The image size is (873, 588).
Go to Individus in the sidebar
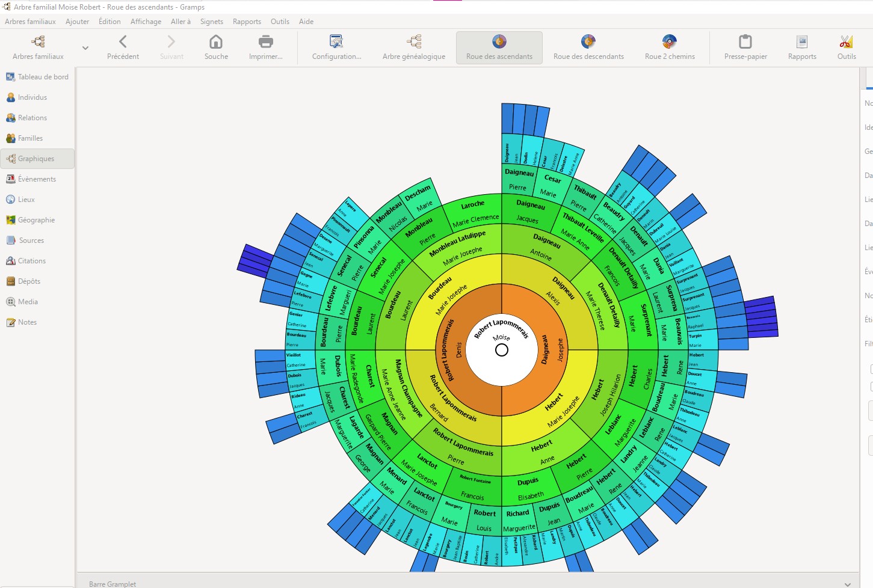pos(32,97)
